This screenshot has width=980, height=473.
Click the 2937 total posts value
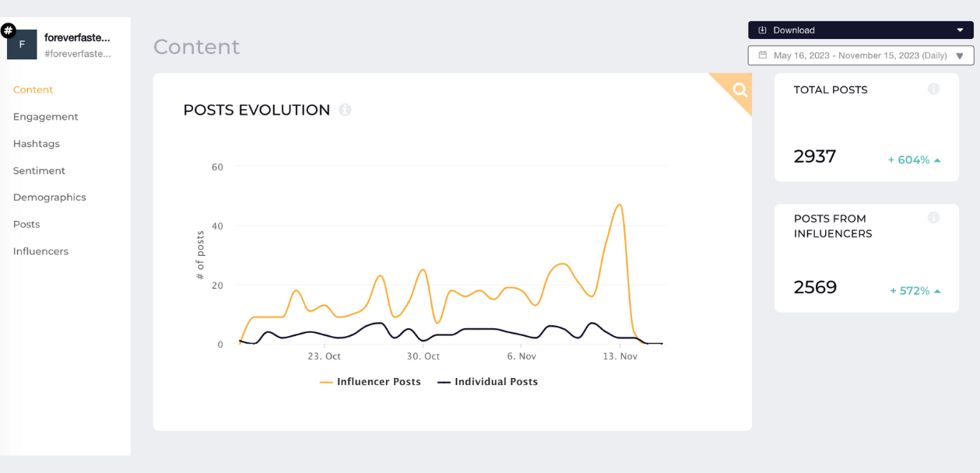tap(815, 156)
